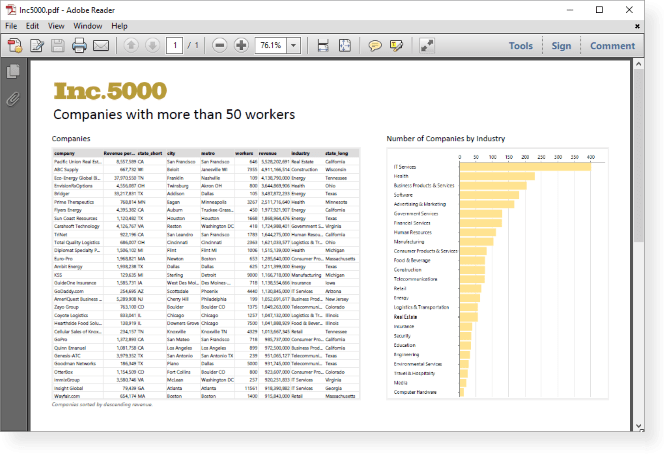This screenshot has width=664, height=455.
Task: Click the 76.1% zoom value field
Action: 271,45
